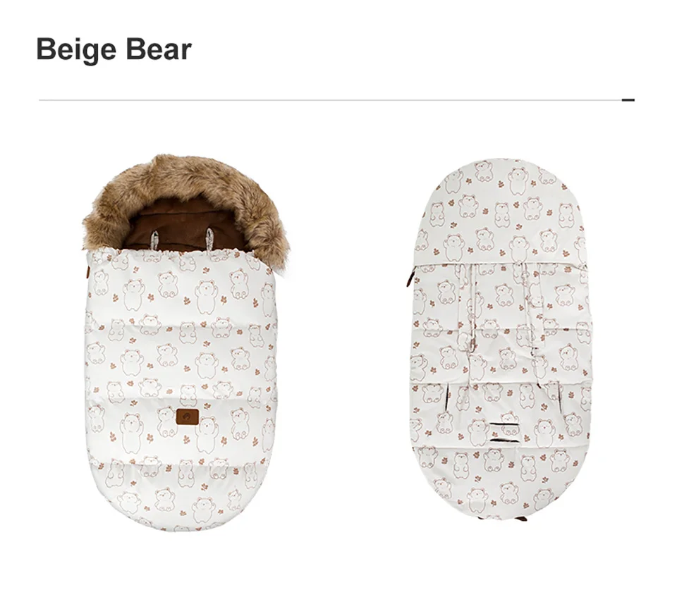Image resolution: width=677 pixels, height=616 pixels.
Task: Open the front-view footmuff image with fur hood
Action: 185,342
